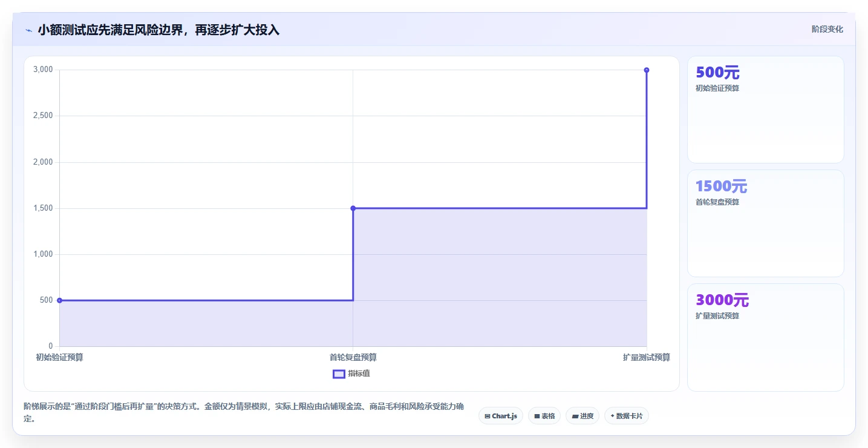The width and height of the screenshot is (868, 448).
Task: Click the 指标值 legend label
Action: [359, 374]
